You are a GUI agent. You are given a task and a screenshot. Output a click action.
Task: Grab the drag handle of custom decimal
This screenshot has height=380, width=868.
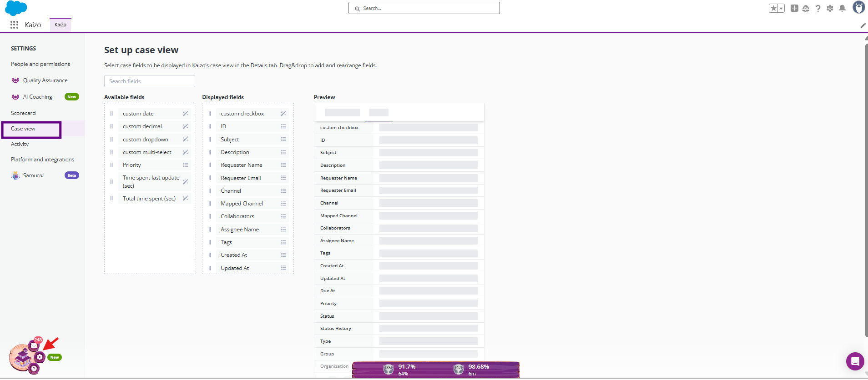111,126
